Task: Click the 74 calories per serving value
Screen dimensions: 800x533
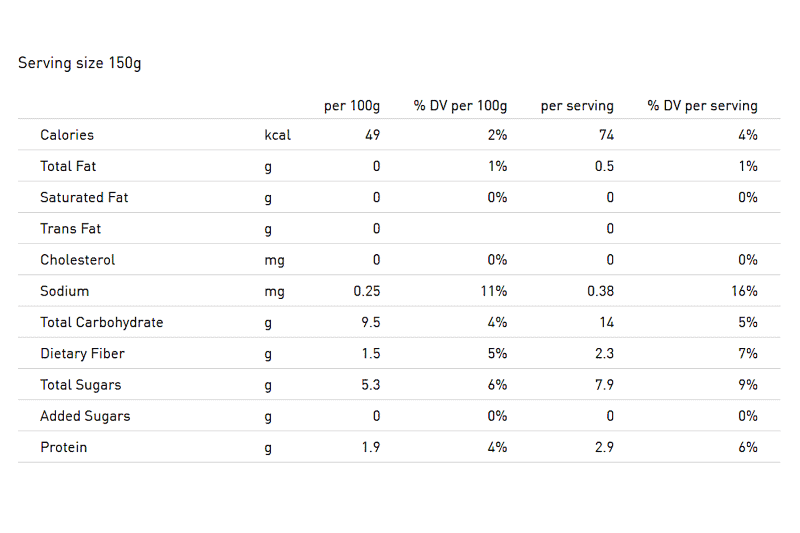Action: click(x=606, y=135)
